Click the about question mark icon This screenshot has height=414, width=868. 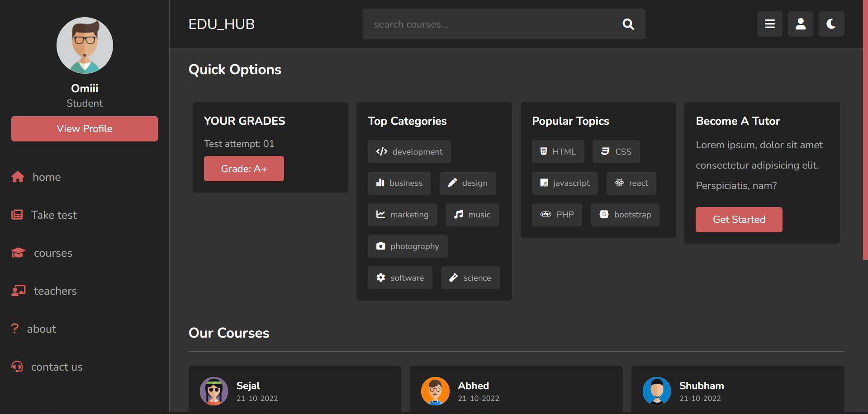15,328
